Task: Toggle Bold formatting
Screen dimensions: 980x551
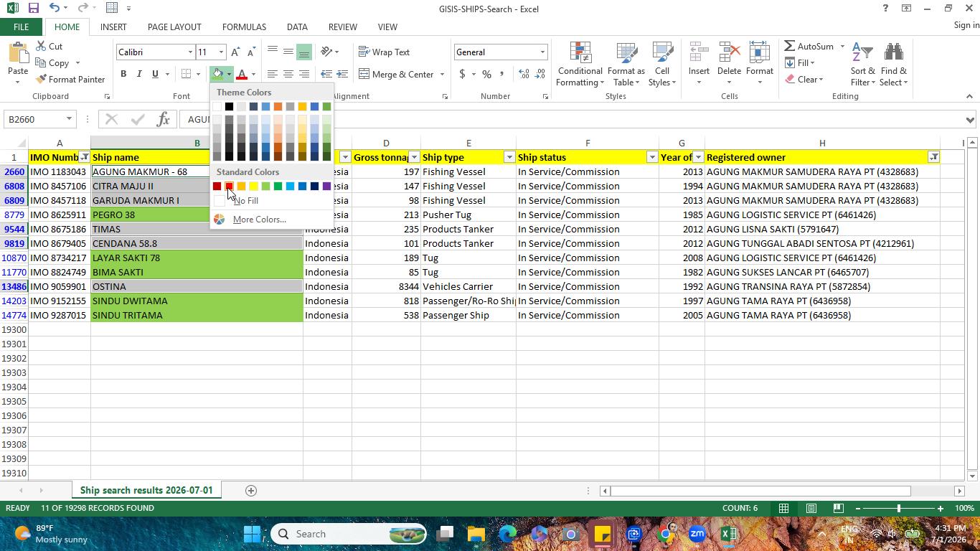Action: click(123, 74)
